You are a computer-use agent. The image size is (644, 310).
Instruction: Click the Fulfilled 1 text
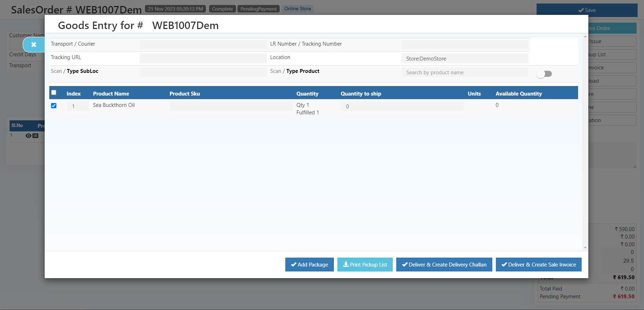(x=308, y=113)
